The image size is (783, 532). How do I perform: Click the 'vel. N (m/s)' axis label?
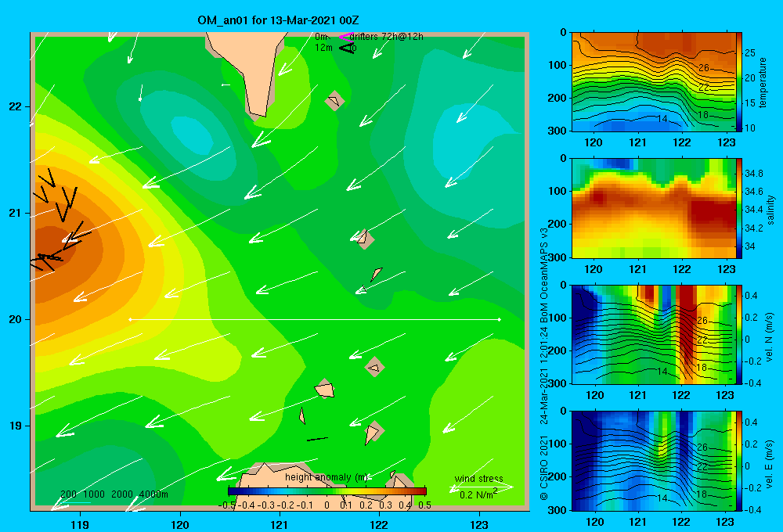coord(770,337)
